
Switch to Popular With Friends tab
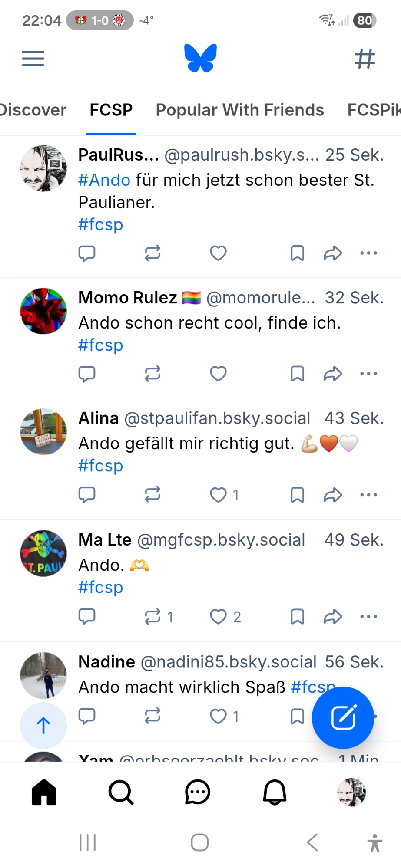click(x=240, y=110)
